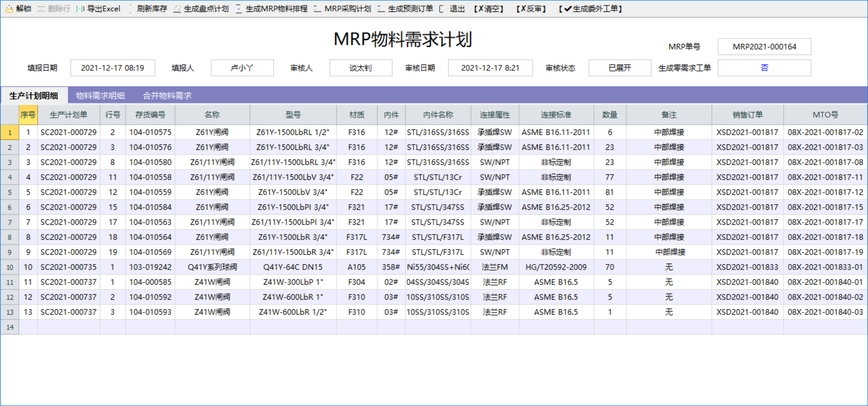Click 【✔生成委外工单】 button
The width and height of the screenshot is (868, 406).
pyautogui.click(x=590, y=8)
